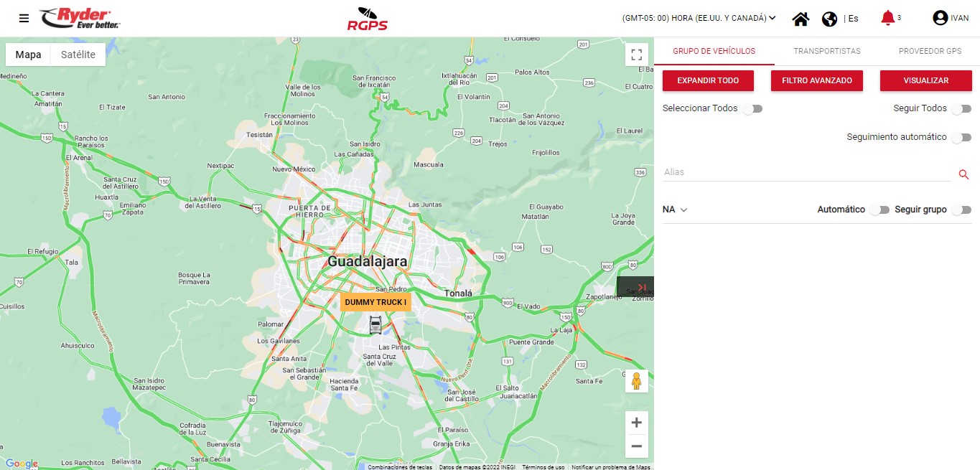This screenshot has height=470, width=980.
Task: Enable the Seleccionar Todos toggle
Action: (x=752, y=109)
